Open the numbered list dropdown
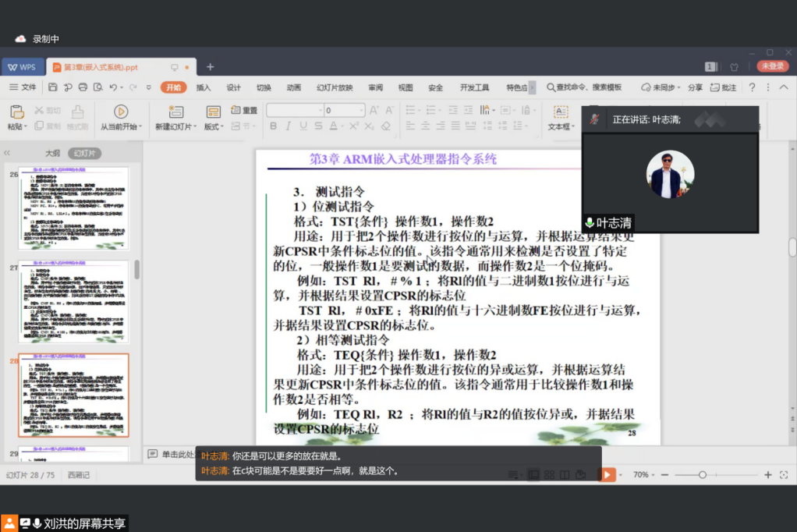This screenshot has height=532, width=797. (440, 110)
